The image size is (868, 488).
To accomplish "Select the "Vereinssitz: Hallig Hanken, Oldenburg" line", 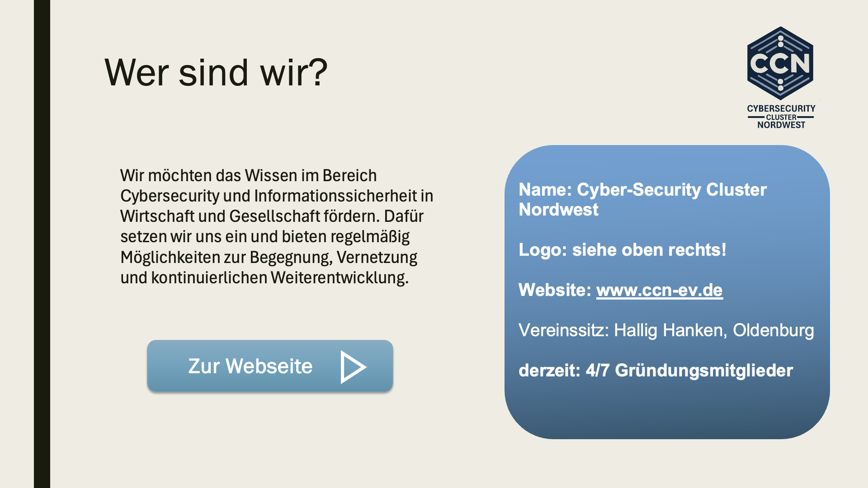I will [x=666, y=330].
